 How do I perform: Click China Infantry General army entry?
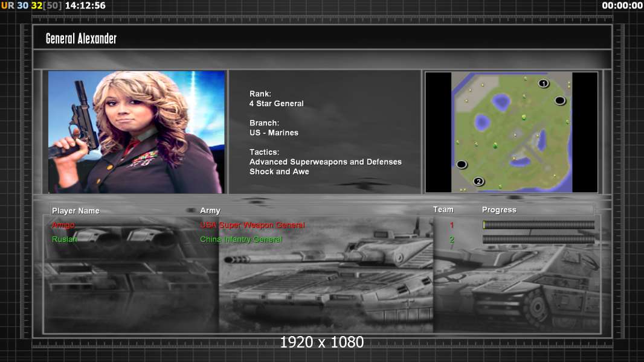click(x=241, y=240)
